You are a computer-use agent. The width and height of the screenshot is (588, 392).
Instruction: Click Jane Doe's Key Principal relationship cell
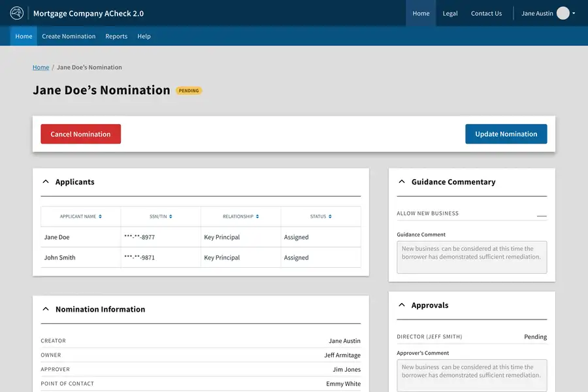240,237
